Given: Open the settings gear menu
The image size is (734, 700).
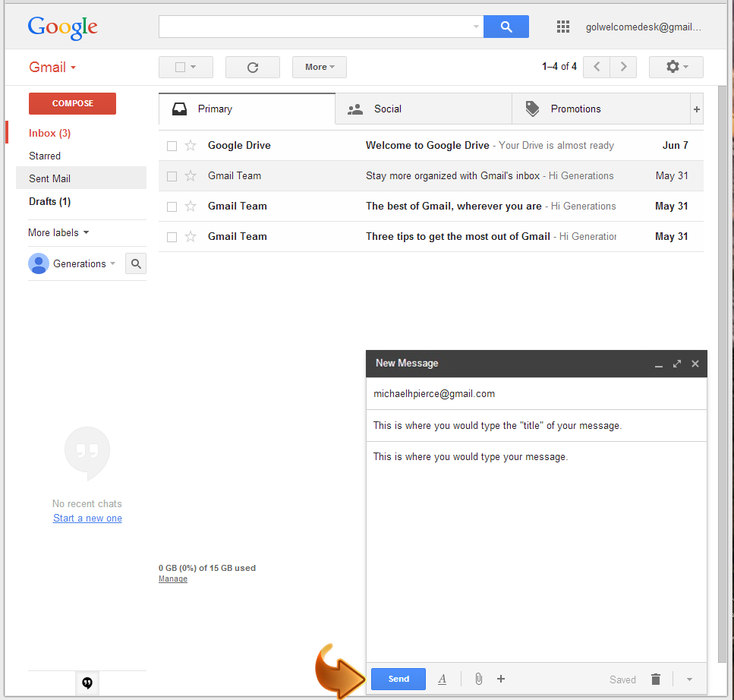Looking at the screenshot, I should tap(676, 67).
